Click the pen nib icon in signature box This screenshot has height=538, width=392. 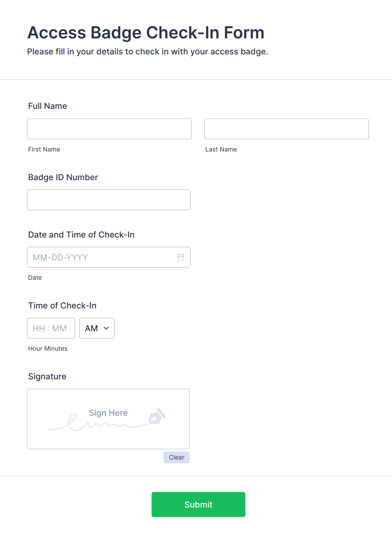click(157, 416)
